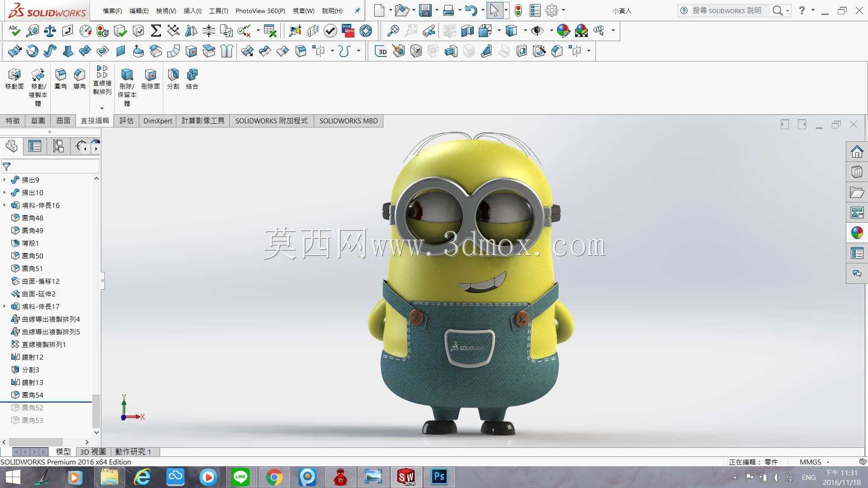Switch to the 特徵 tab
This screenshot has height=488, width=868.
(x=13, y=121)
